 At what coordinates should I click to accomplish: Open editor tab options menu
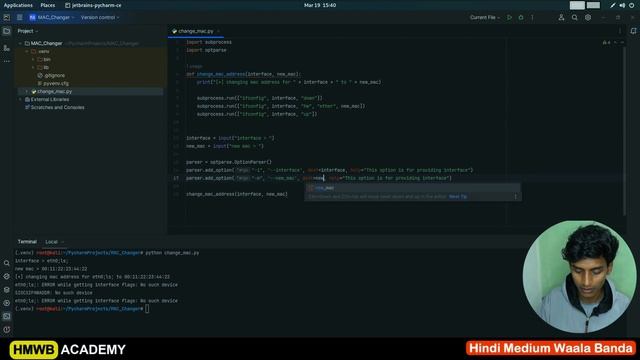click(620, 31)
